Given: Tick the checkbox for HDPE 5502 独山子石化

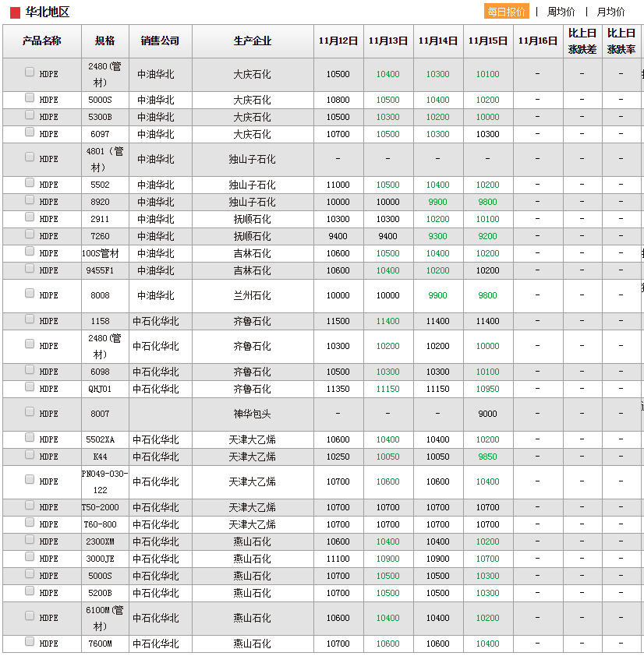Looking at the screenshot, I should click(x=30, y=182).
